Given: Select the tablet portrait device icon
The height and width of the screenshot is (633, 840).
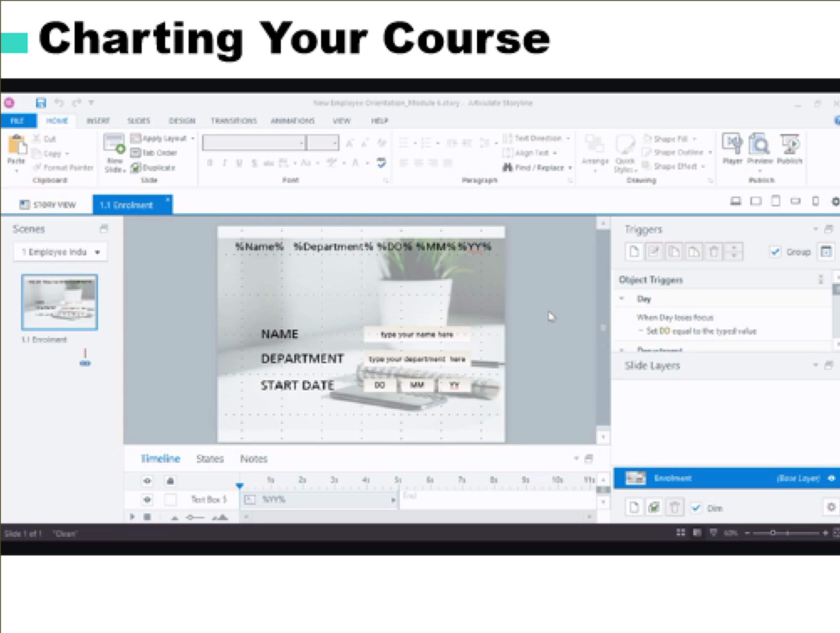Looking at the screenshot, I should 775,201.
